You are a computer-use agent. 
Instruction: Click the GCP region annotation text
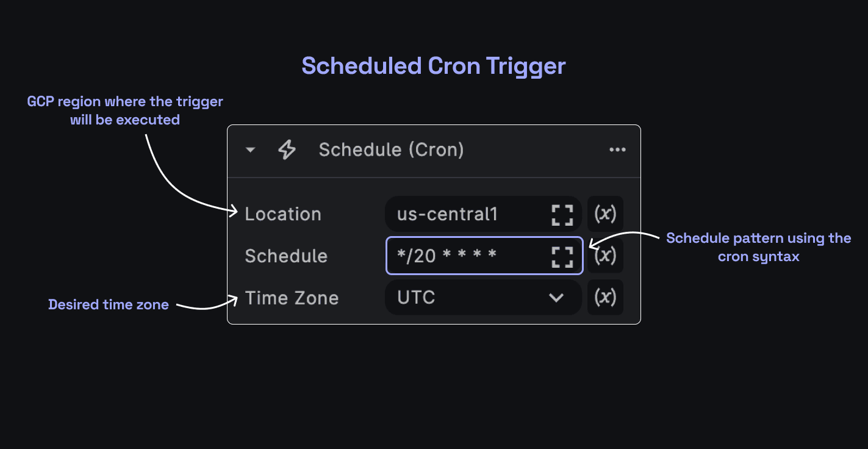point(125,110)
